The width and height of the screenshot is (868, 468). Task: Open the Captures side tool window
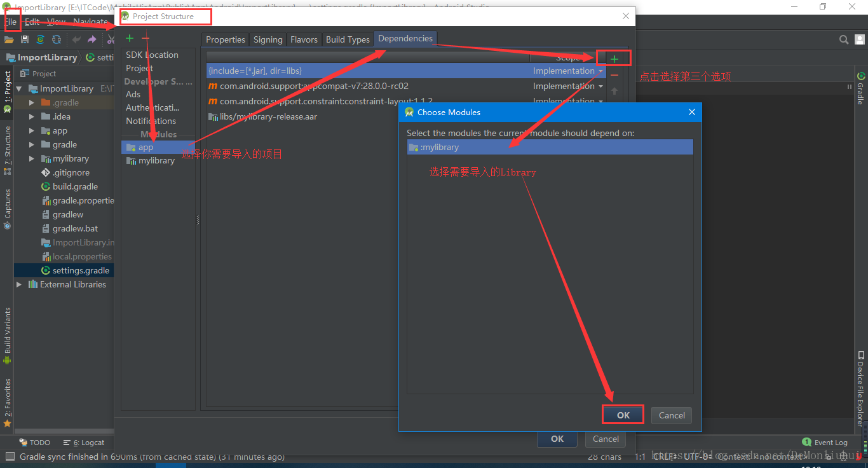[x=7, y=209]
